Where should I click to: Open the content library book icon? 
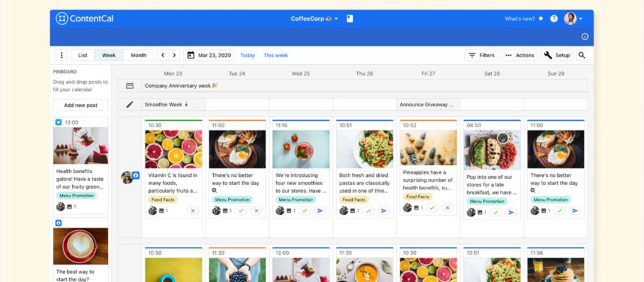coord(350,18)
